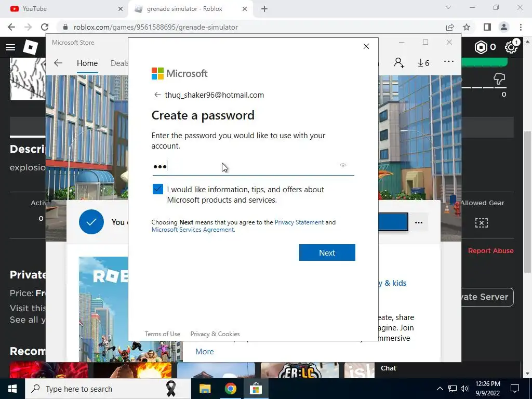Open the network tray icon

[453, 389]
